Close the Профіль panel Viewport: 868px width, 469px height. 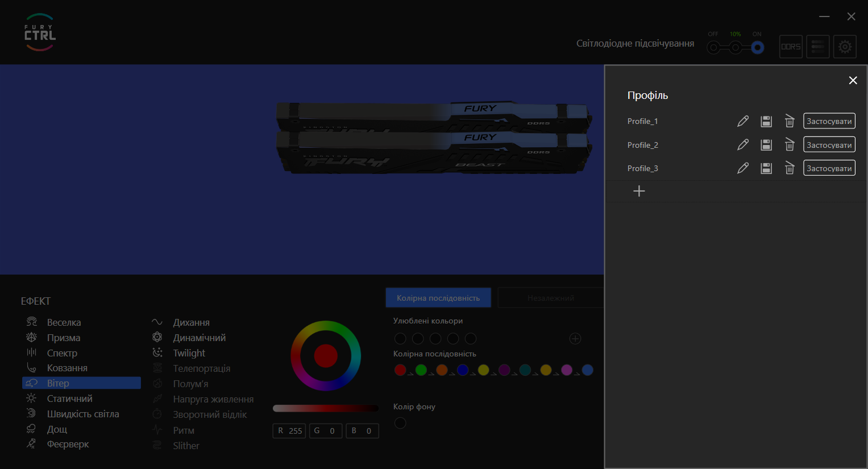853,80
